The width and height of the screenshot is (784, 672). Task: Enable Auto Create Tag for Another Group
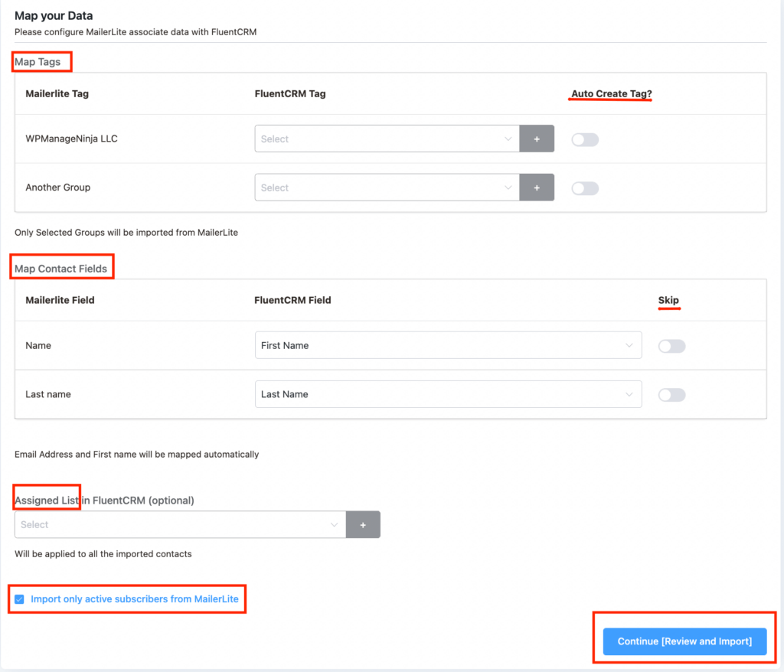tap(584, 188)
